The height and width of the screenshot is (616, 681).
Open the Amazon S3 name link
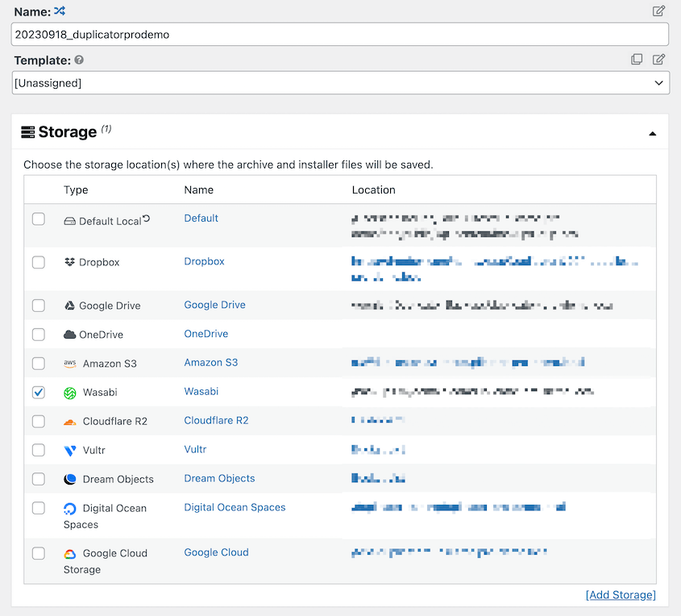[x=211, y=362]
